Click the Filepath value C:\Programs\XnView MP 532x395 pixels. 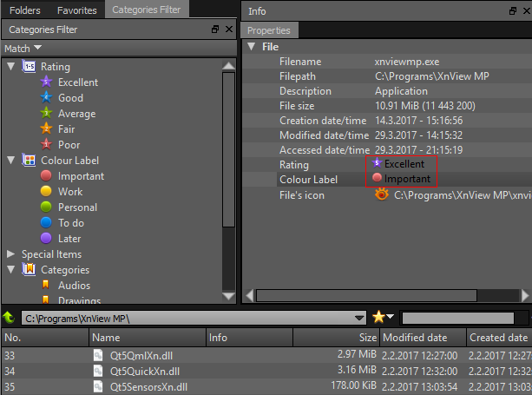coord(432,76)
